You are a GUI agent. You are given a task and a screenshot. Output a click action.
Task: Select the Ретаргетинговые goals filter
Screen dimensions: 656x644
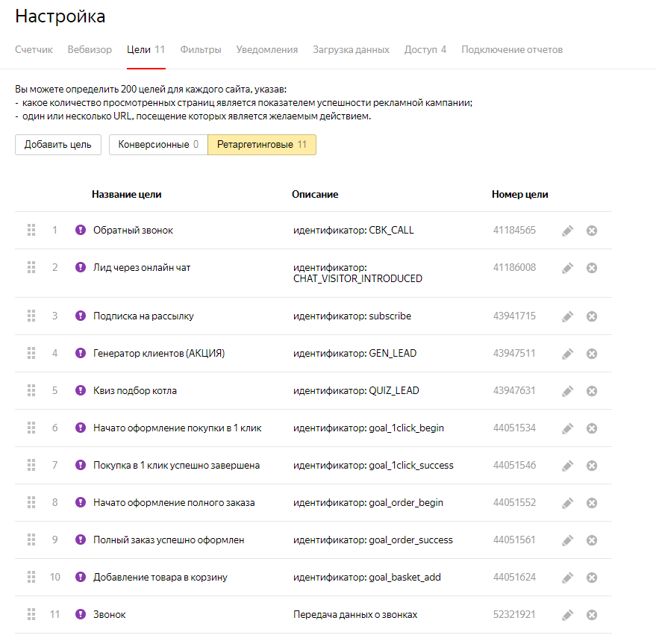tap(261, 145)
